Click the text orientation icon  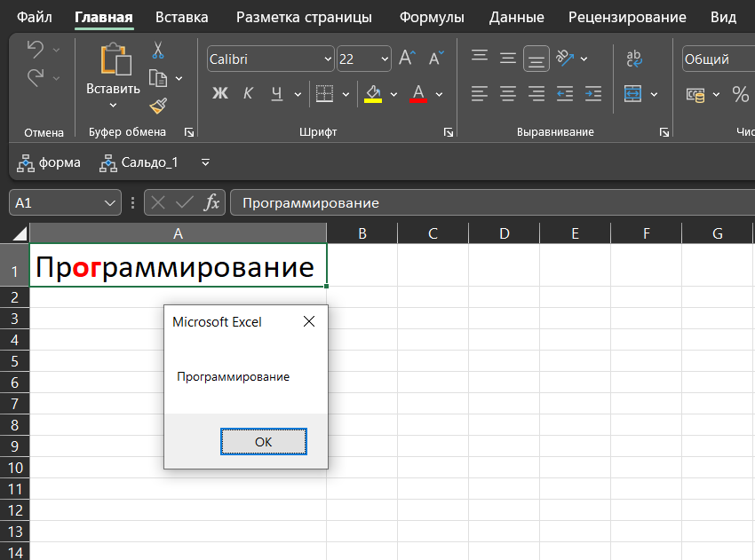point(565,59)
